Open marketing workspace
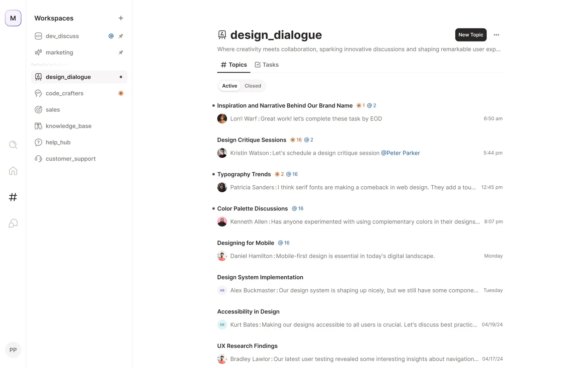The height and width of the screenshot is (368, 588). pos(79,53)
